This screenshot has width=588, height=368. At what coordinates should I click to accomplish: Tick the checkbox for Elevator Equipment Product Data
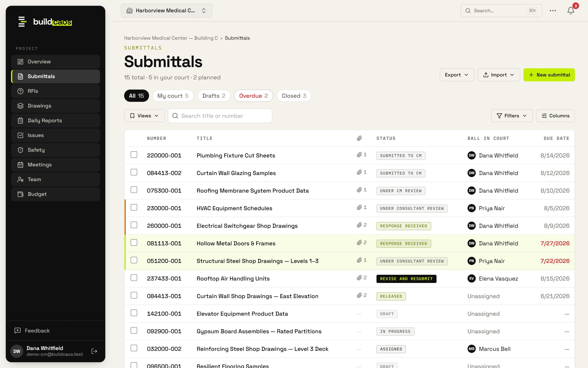click(x=134, y=313)
